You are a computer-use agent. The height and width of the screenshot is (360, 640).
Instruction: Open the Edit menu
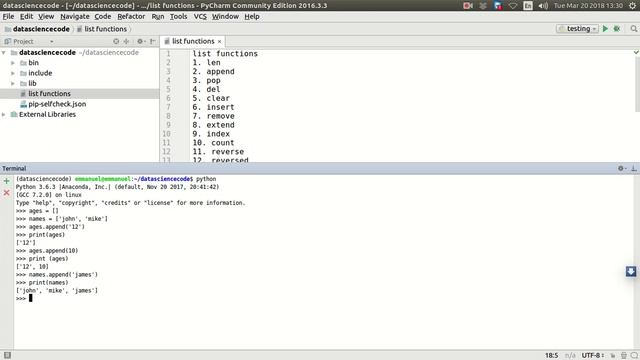pos(27,16)
